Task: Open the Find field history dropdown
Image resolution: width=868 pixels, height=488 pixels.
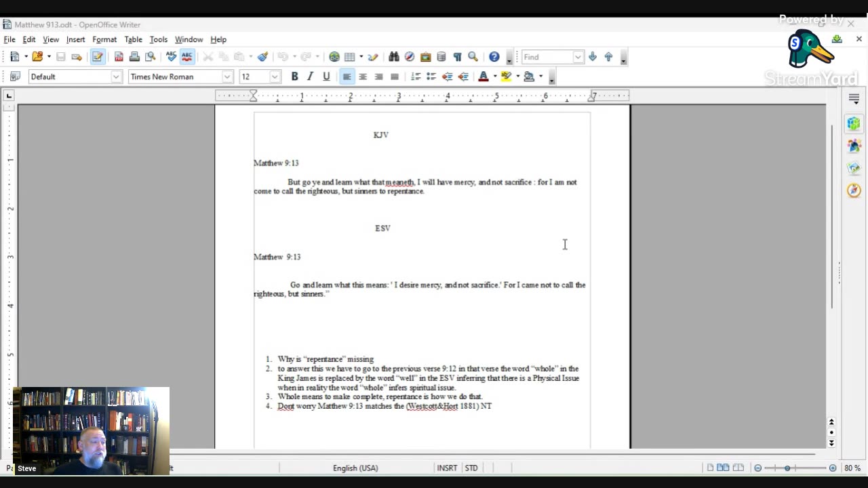Action: (x=578, y=57)
